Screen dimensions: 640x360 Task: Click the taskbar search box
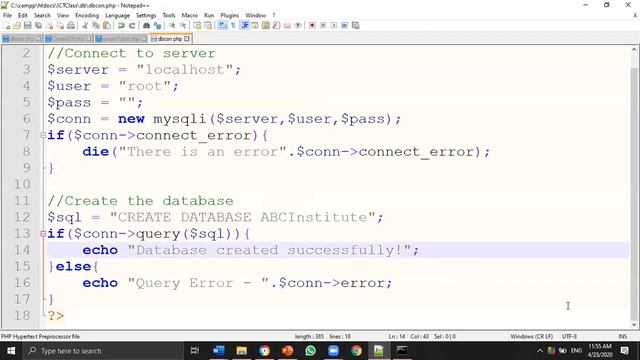[x=103, y=351]
